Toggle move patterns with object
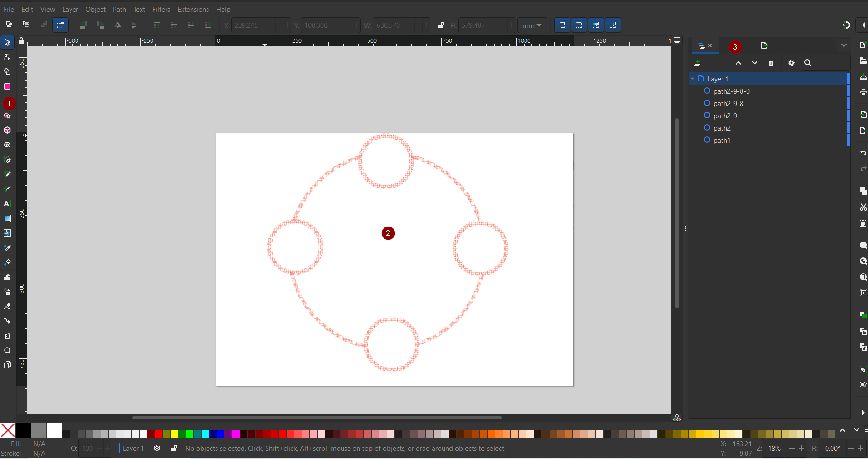This screenshot has width=868, height=459. (613, 25)
